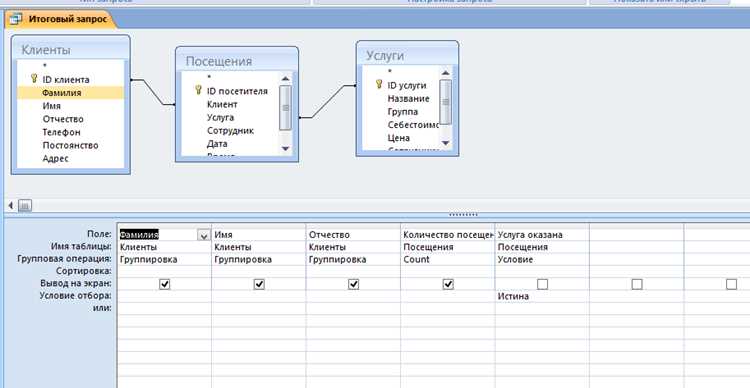This screenshot has width=750, height=388.
Task: Click the Отчество cell in Поле row
Action: coord(353,235)
